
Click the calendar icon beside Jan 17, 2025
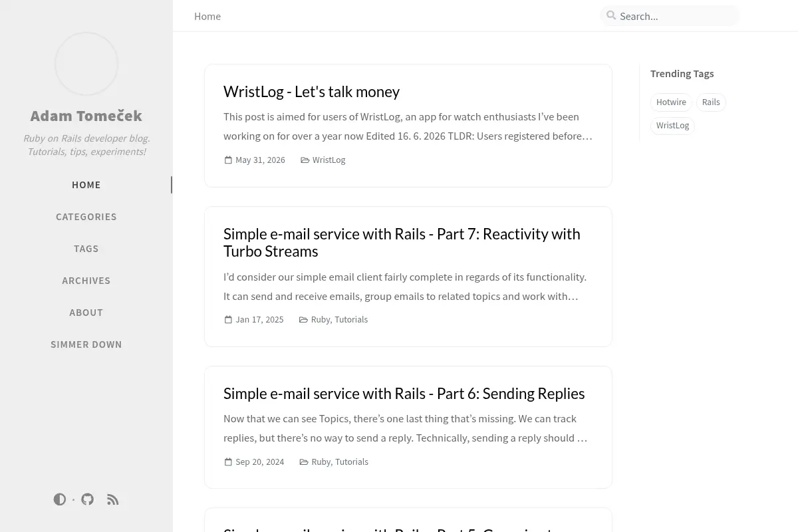[x=228, y=320]
